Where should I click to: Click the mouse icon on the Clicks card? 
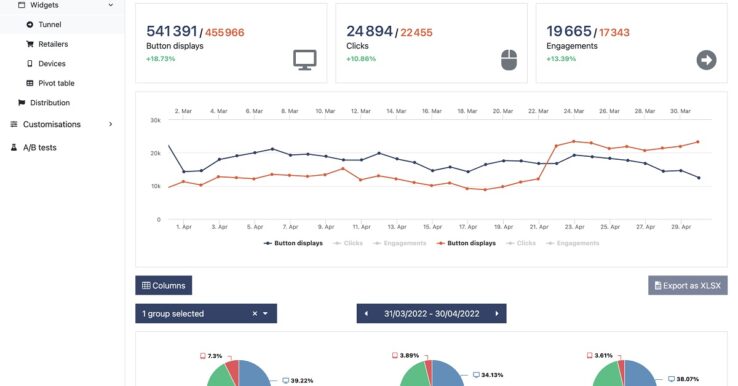click(509, 60)
